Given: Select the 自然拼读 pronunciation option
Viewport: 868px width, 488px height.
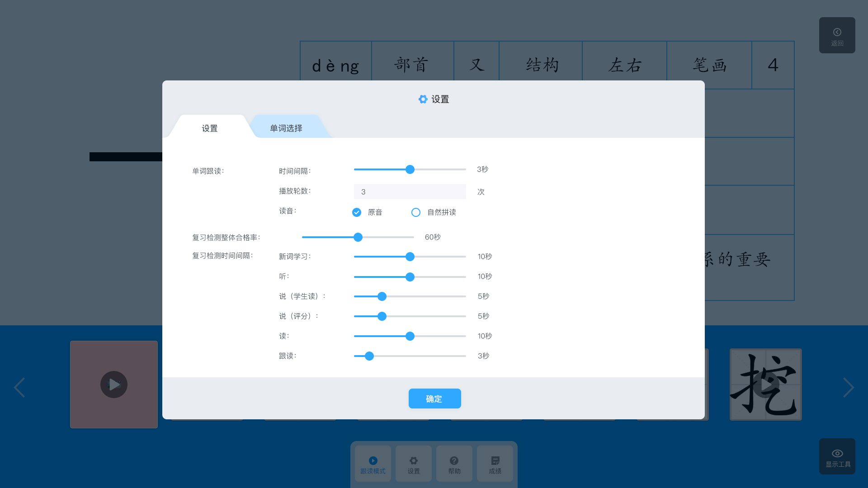Looking at the screenshot, I should [416, 212].
